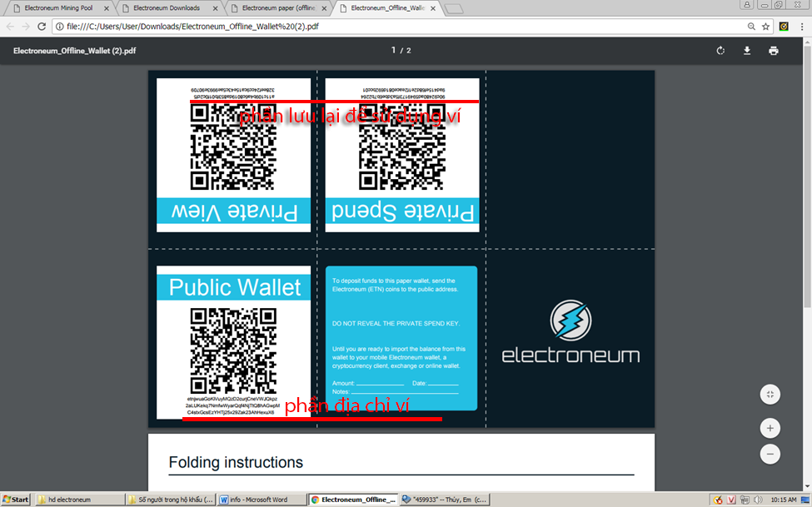Toggle the language bar input indicator
This screenshot has height=507, width=812.
click(730, 500)
